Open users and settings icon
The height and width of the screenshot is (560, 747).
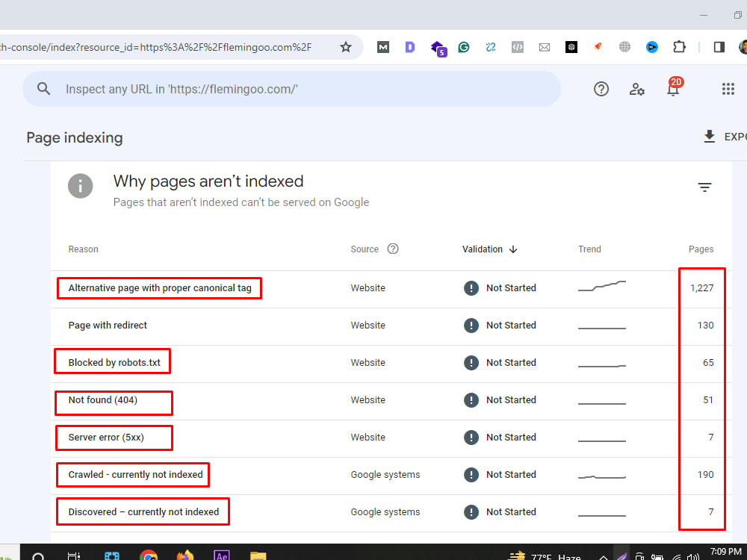tap(637, 89)
